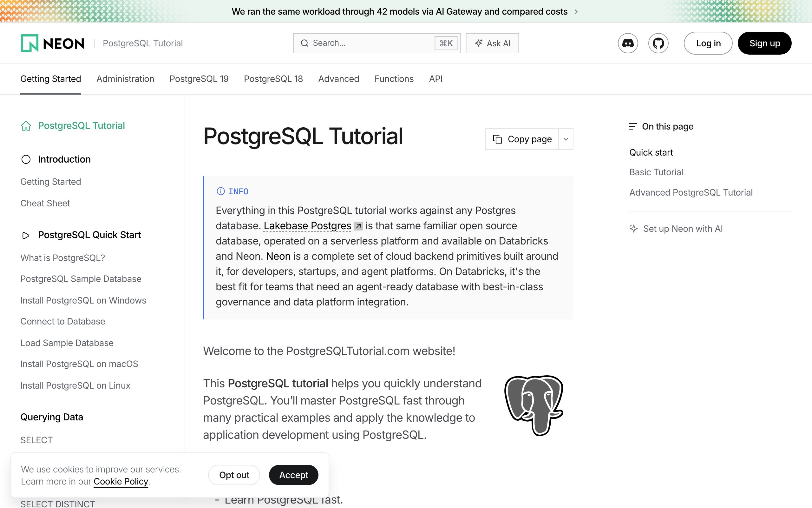812x508 pixels.
Task: Switch to the Advanced tab
Action: tap(338, 79)
